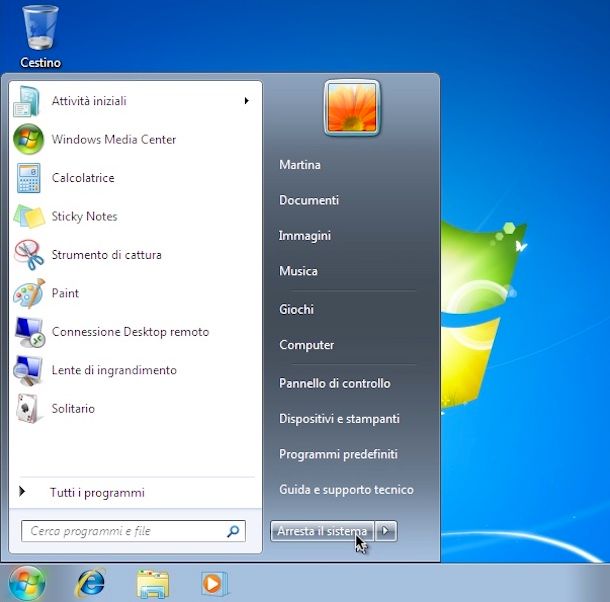Click the Sticky Notes icon

click(x=29, y=216)
